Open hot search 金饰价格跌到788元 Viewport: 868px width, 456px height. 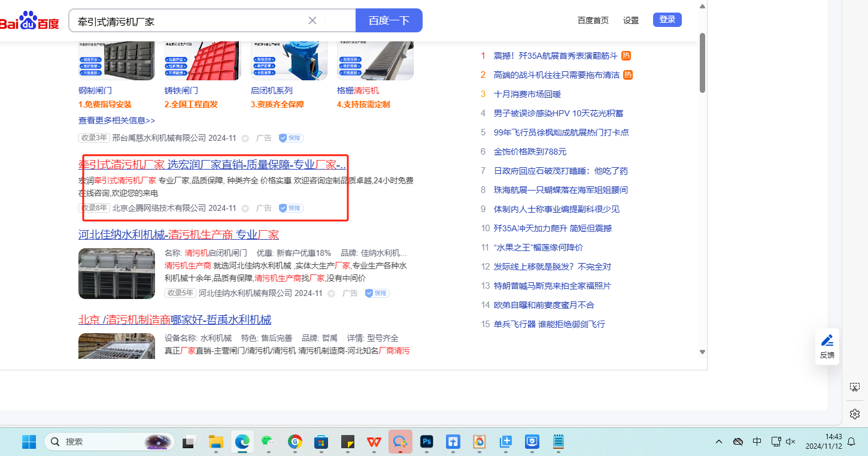(x=530, y=152)
